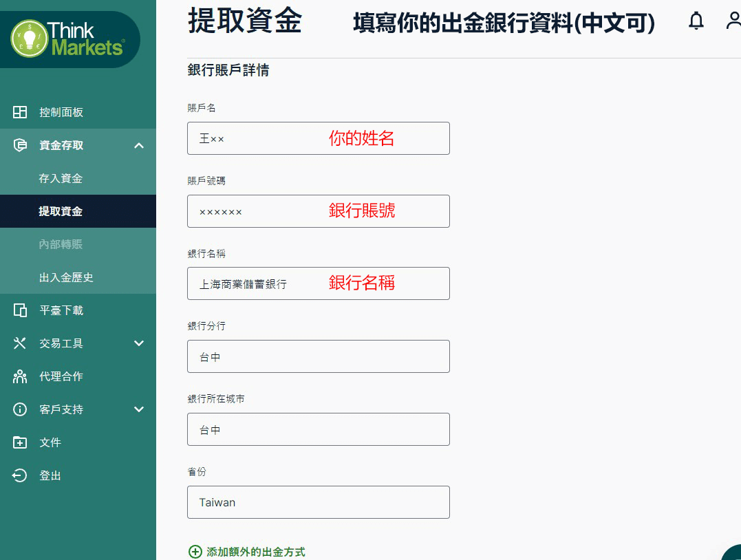The image size is (741, 560).
Task: Collapse the 資金存取 section
Action: pyautogui.click(x=138, y=145)
